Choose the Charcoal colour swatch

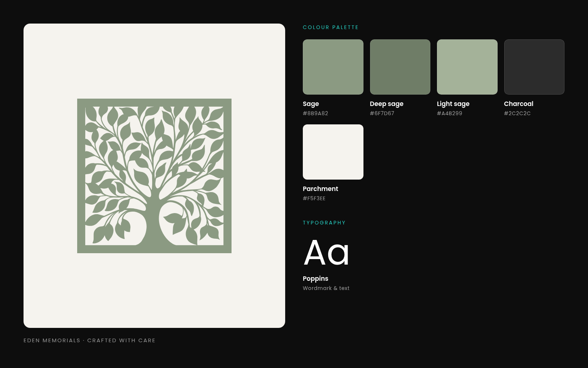(534, 67)
